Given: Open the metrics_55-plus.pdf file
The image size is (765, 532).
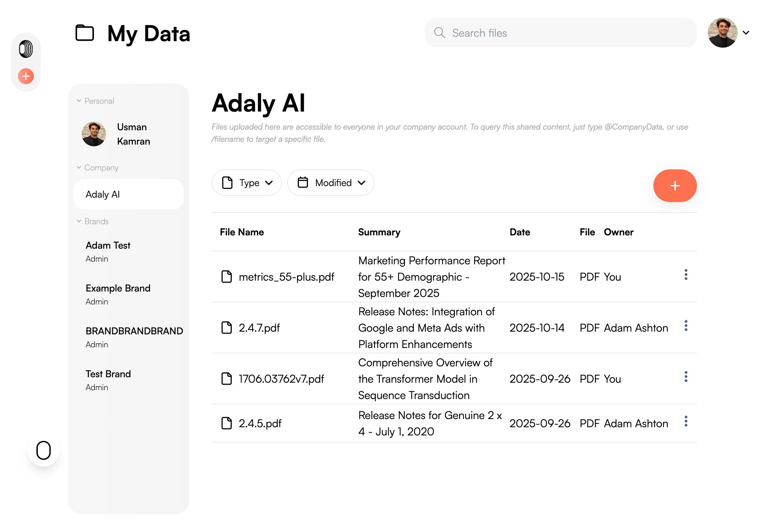Looking at the screenshot, I should (286, 277).
